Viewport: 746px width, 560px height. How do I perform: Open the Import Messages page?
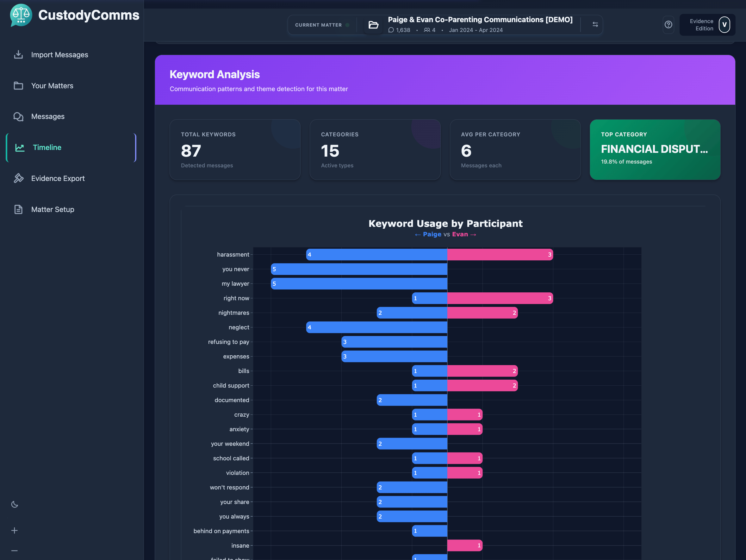(71, 55)
